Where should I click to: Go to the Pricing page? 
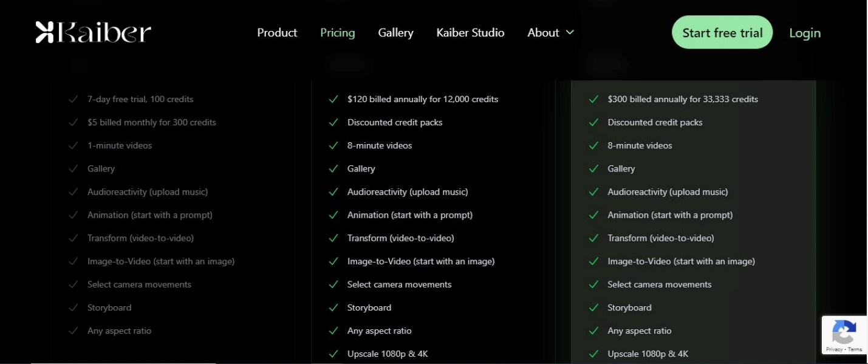click(x=338, y=33)
